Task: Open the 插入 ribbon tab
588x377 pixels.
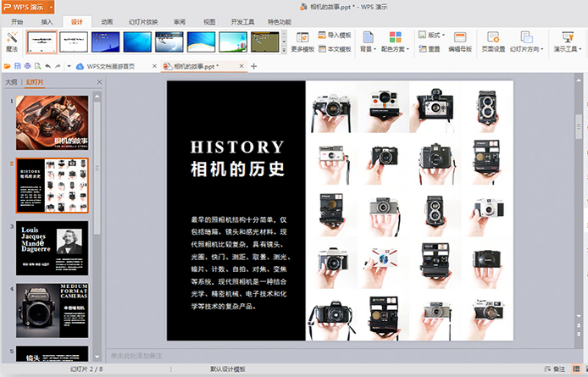Action: click(47, 20)
